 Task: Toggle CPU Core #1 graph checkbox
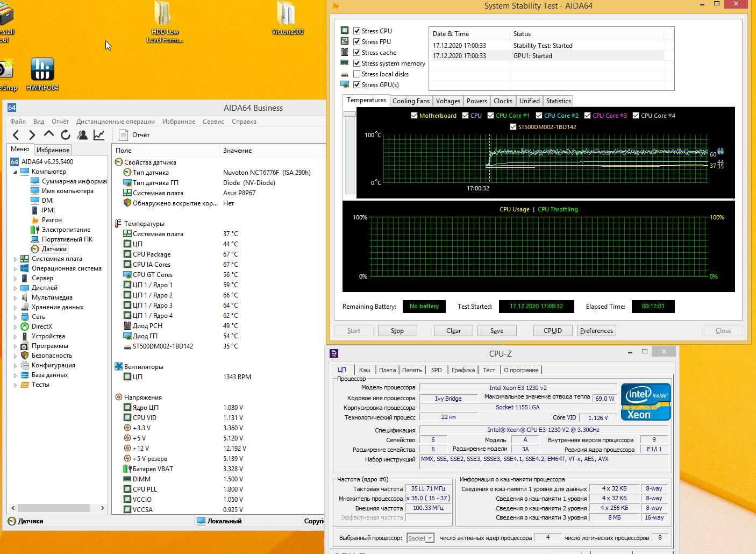(x=490, y=116)
